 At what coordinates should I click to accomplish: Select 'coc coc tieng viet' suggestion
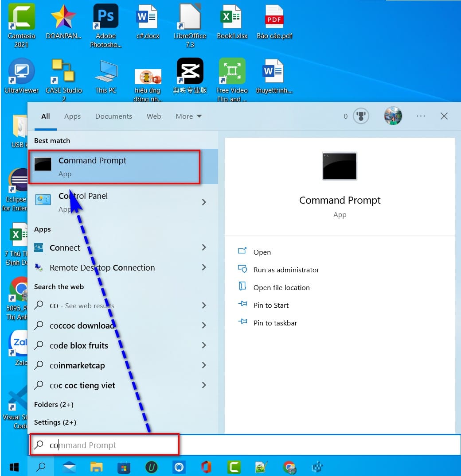coord(113,385)
